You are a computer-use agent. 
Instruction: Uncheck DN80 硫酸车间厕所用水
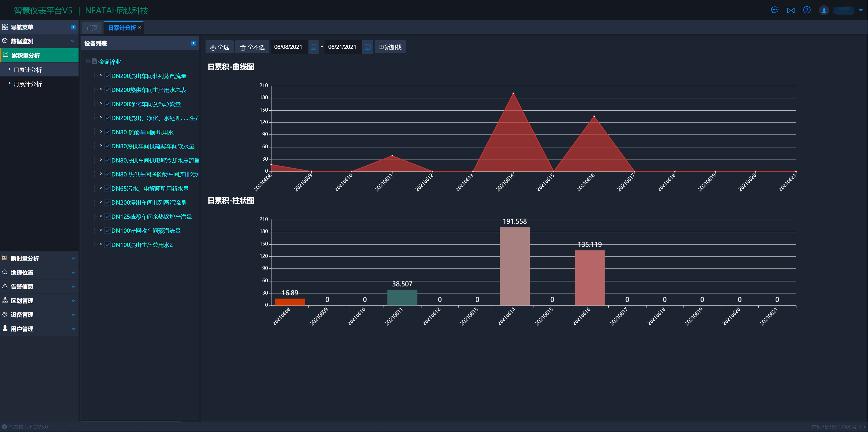[107, 132]
